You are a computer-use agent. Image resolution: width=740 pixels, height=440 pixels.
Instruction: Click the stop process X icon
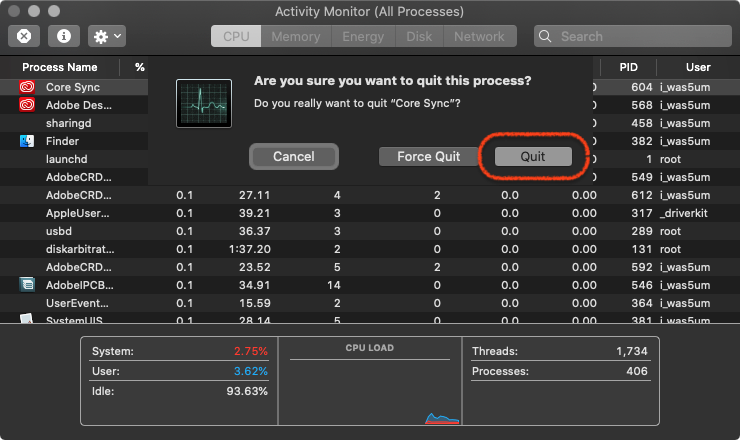(24, 36)
